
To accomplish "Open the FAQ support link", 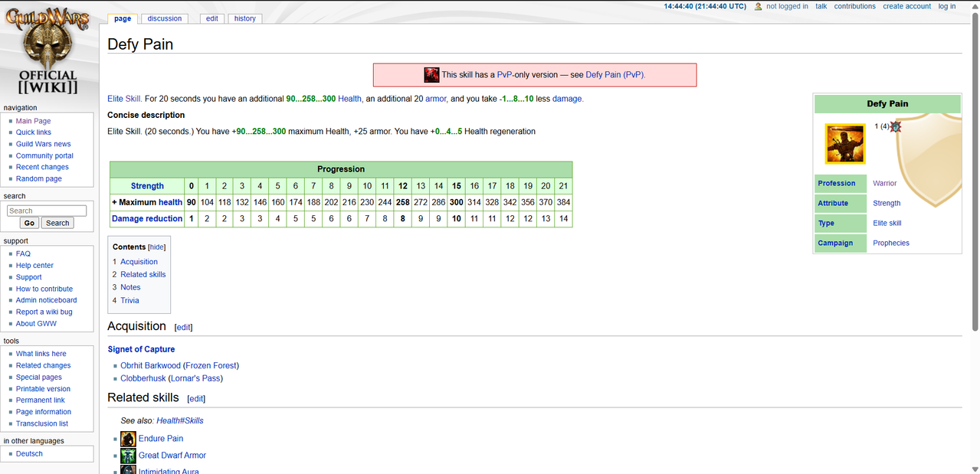I will point(24,253).
